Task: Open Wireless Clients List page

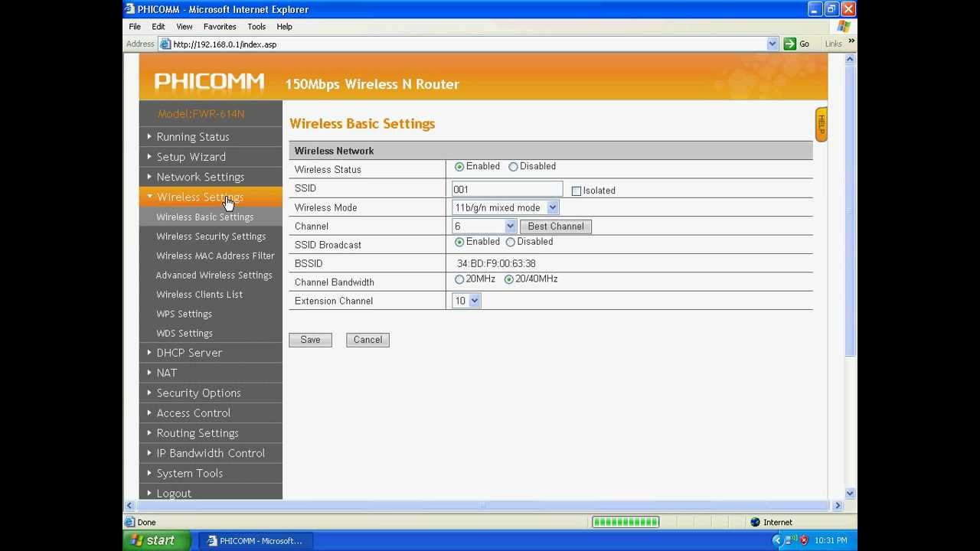Action: pos(199,295)
